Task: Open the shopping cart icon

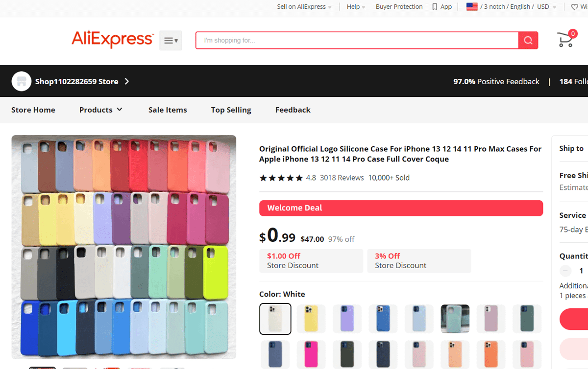Action: click(x=566, y=39)
